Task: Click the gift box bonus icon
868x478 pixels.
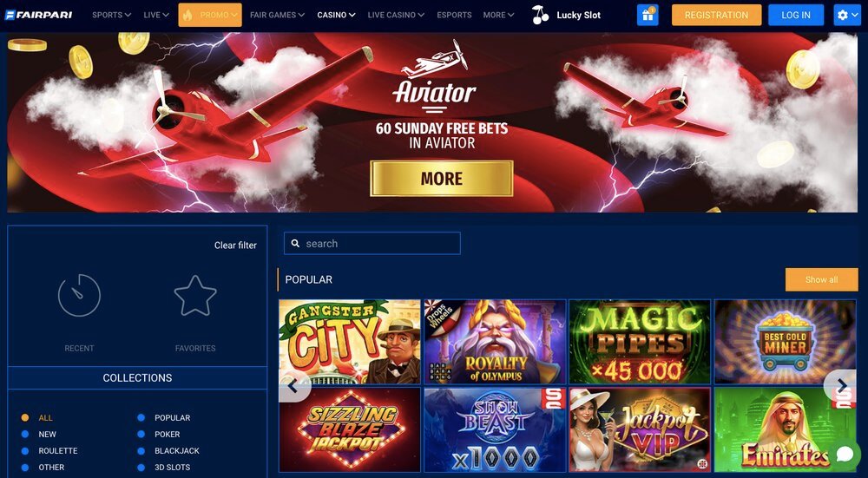Action: click(x=648, y=15)
